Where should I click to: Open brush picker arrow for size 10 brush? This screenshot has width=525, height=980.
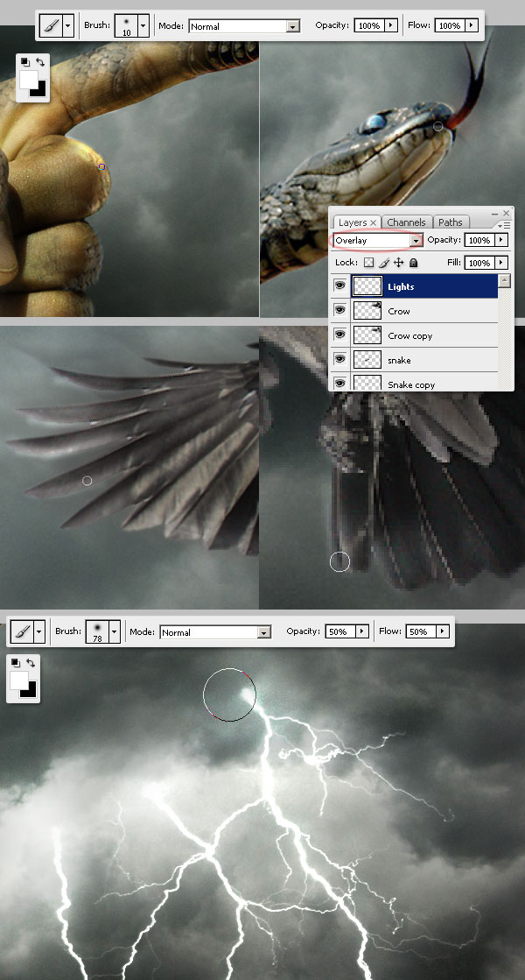143,25
